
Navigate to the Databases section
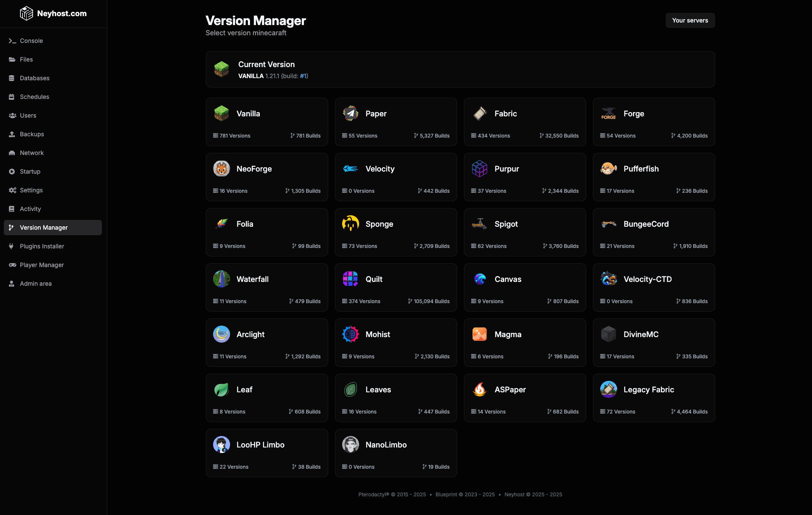point(34,78)
